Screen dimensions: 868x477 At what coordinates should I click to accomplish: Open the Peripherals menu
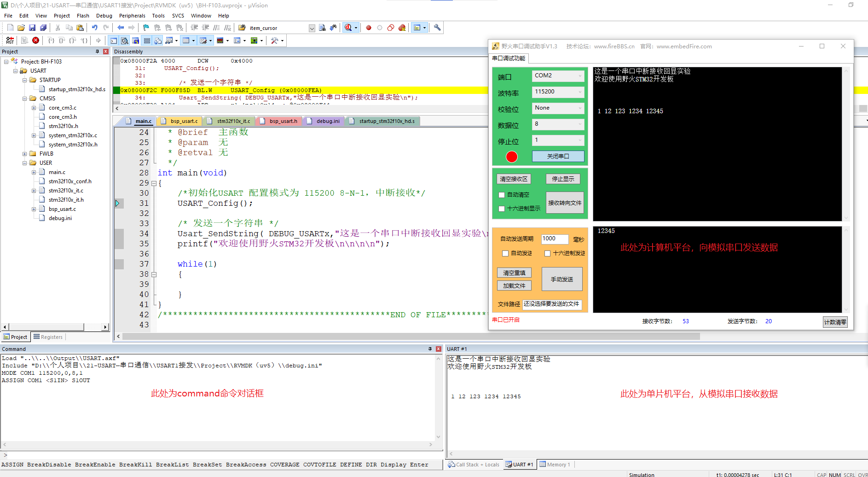coord(132,16)
